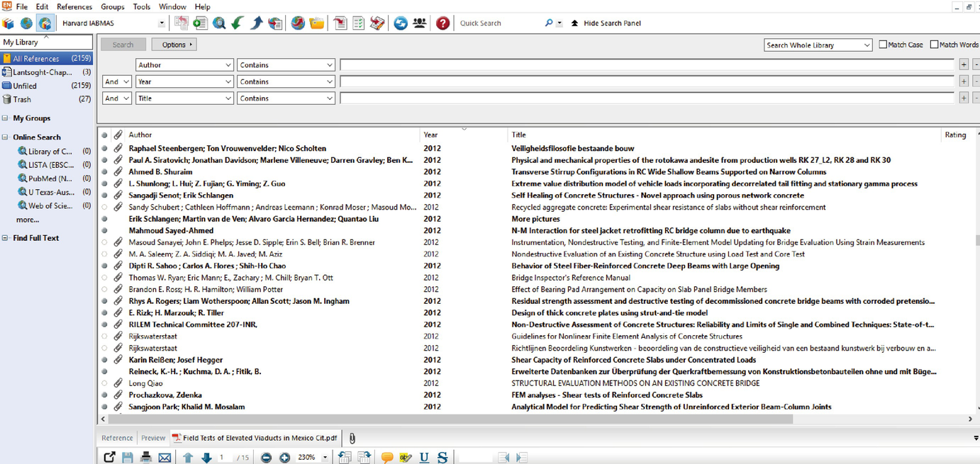Click the red help question mark icon
This screenshot has width=980, height=464.
(443, 23)
